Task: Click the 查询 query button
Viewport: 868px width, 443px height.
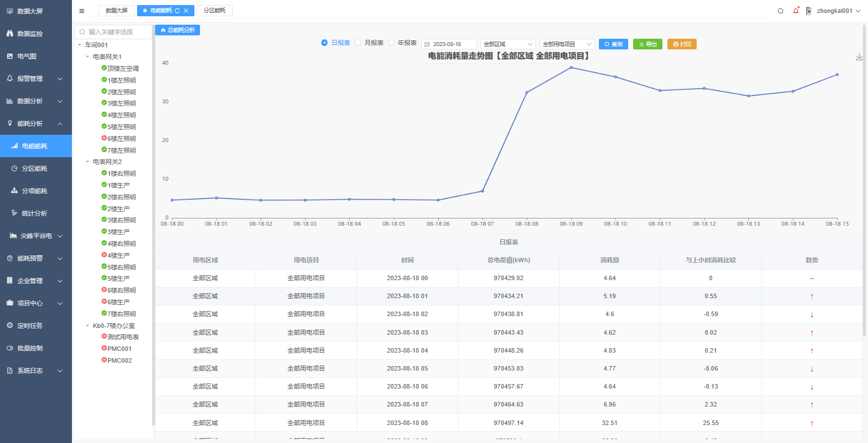Action: pos(613,44)
